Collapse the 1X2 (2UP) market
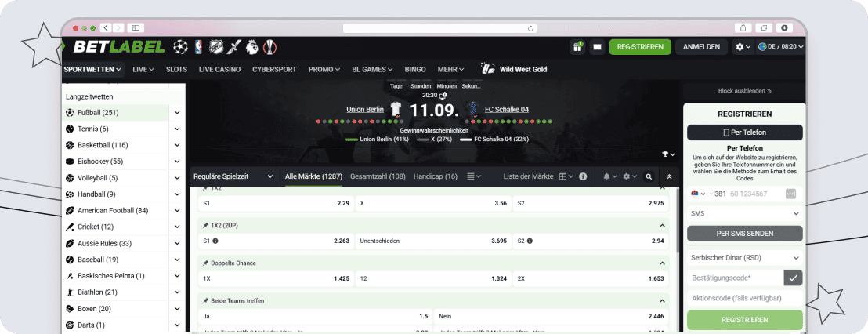Viewport: 868px width, 334px height. pyautogui.click(x=661, y=226)
